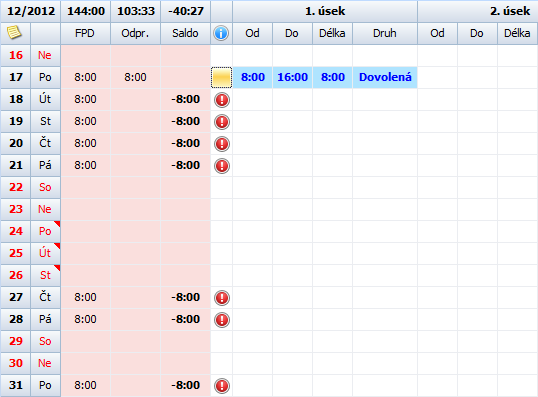Click red warning icon for day 27
538x397 pixels.
pyautogui.click(x=222, y=298)
